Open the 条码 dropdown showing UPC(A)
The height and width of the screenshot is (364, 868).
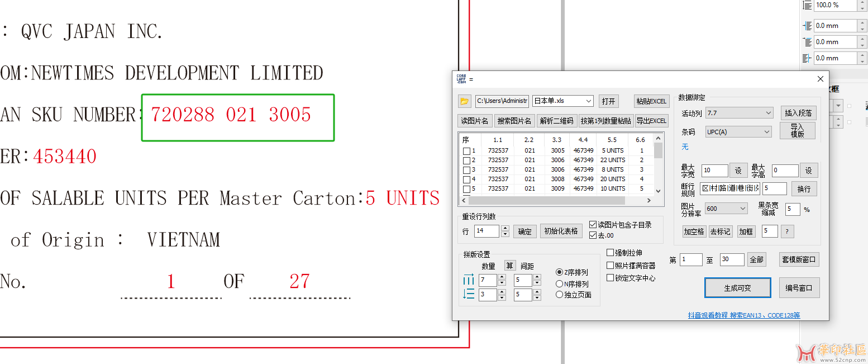(739, 132)
